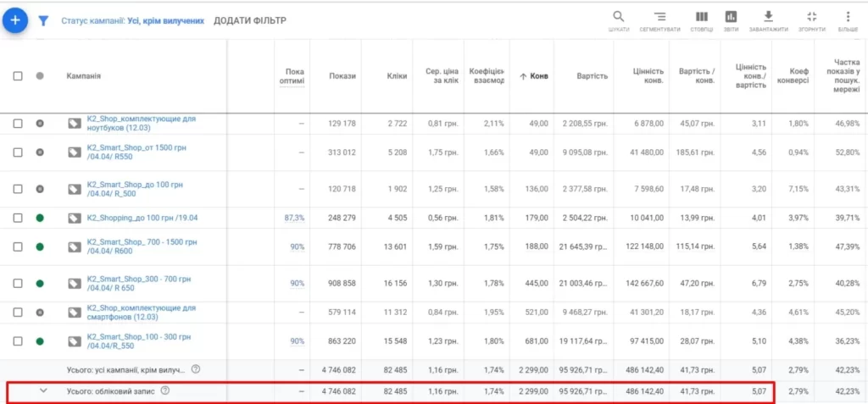This screenshot has height=404, width=868.
Task: Click the blue plus new campaign button
Action: point(15,20)
